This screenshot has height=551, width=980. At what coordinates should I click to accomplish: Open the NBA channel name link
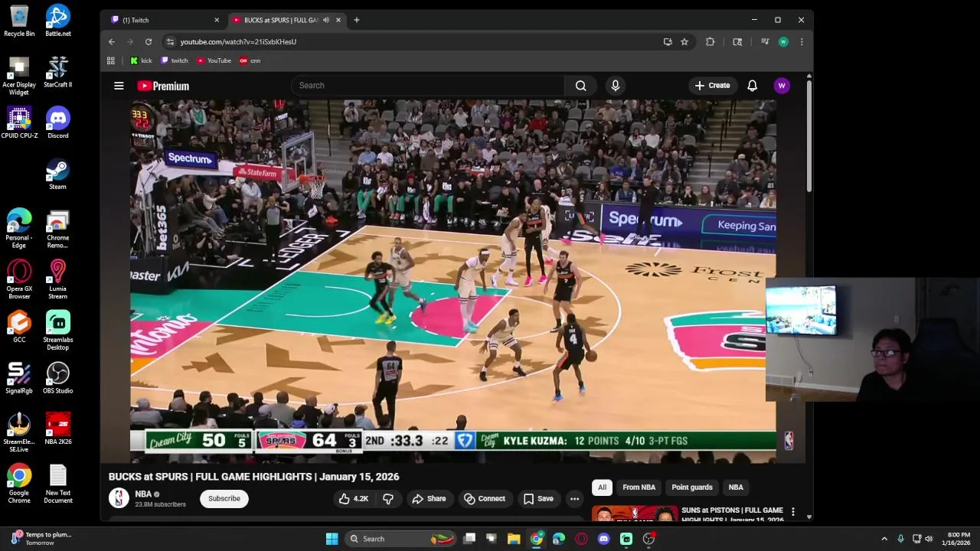(143, 494)
